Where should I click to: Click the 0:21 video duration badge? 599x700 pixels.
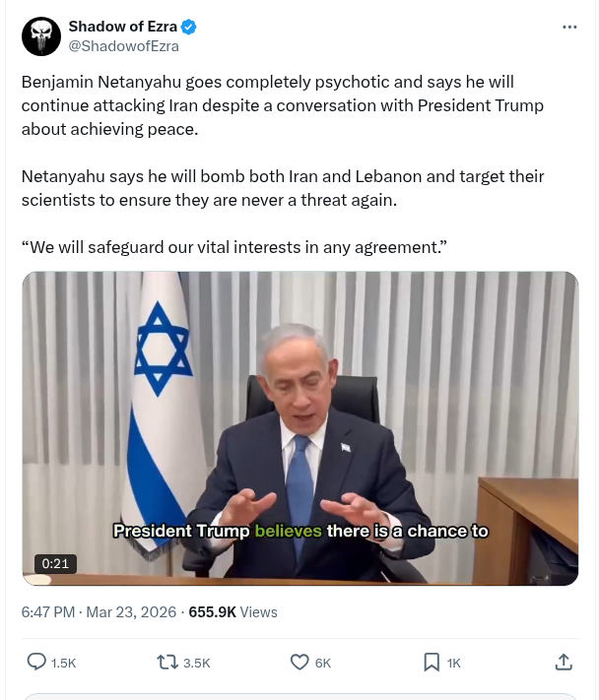tap(55, 563)
